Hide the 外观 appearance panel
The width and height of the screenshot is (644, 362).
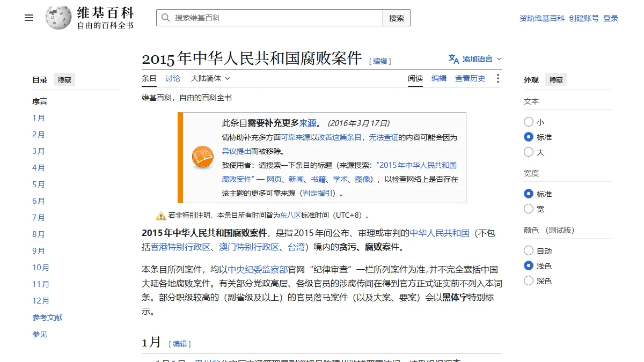point(556,80)
